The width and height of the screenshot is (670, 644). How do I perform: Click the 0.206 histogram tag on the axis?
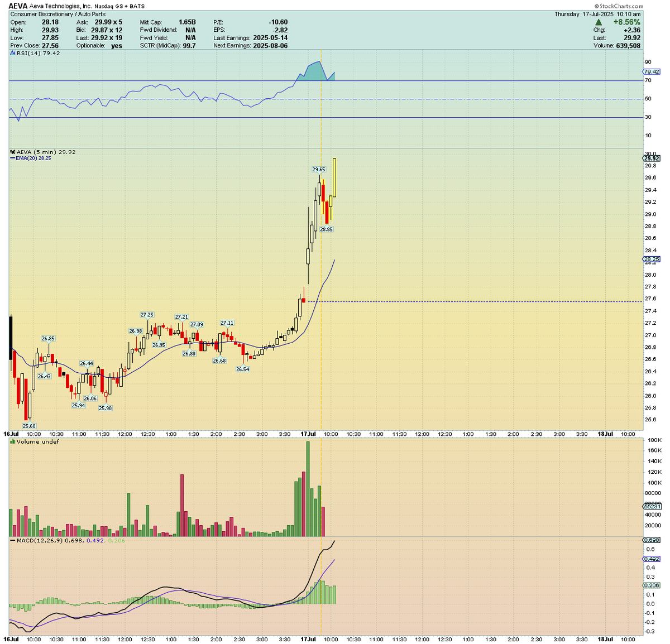coord(652,585)
